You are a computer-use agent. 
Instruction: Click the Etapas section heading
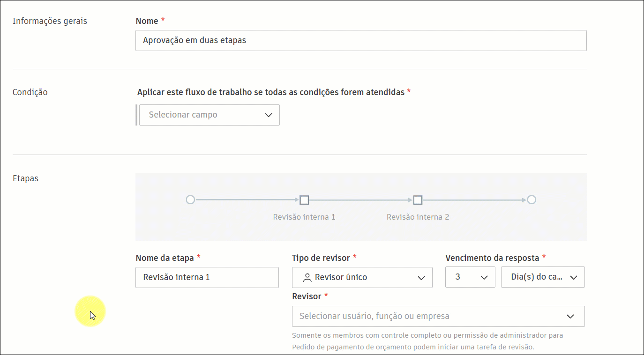(25, 178)
